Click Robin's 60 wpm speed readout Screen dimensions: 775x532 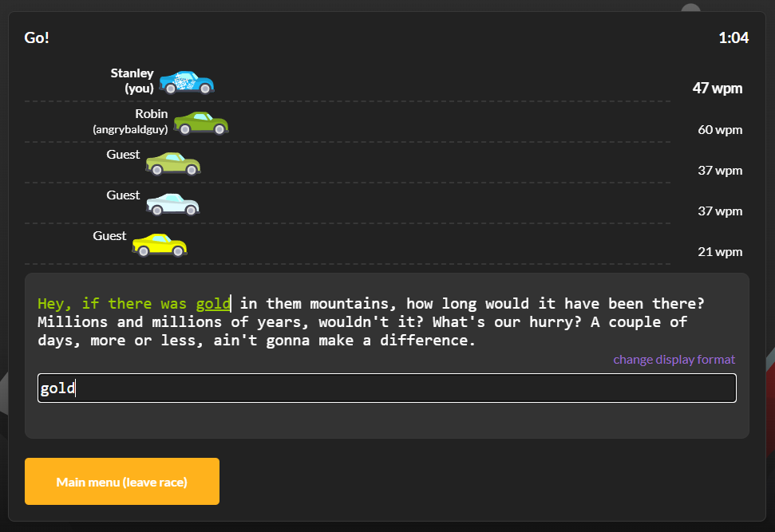click(x=719, y=129)
